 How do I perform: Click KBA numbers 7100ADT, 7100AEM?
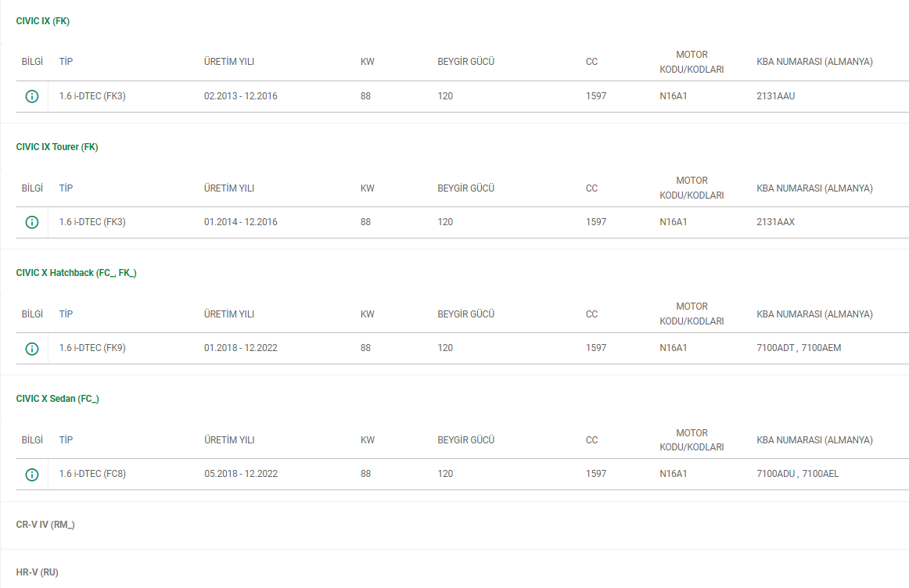pyautogui.click(x=799, y=348)
